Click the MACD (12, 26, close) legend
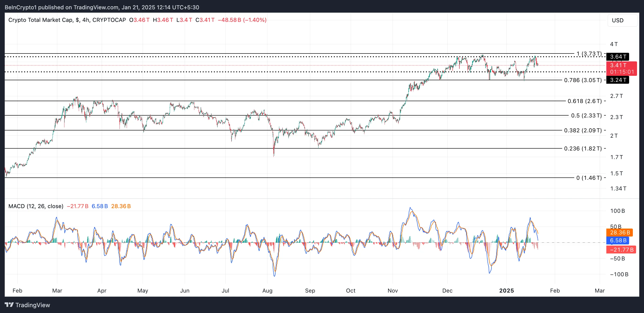644x313 pixels. (x=36, y=206)
